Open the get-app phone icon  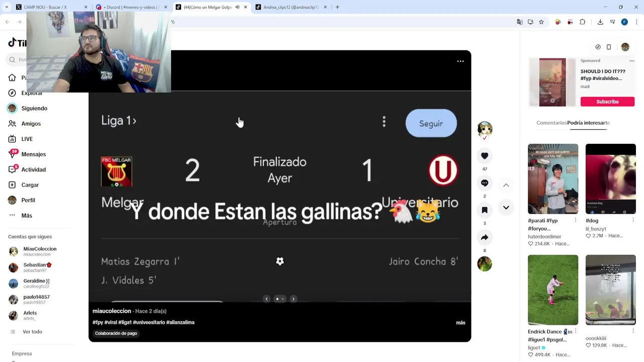point(609,47)
